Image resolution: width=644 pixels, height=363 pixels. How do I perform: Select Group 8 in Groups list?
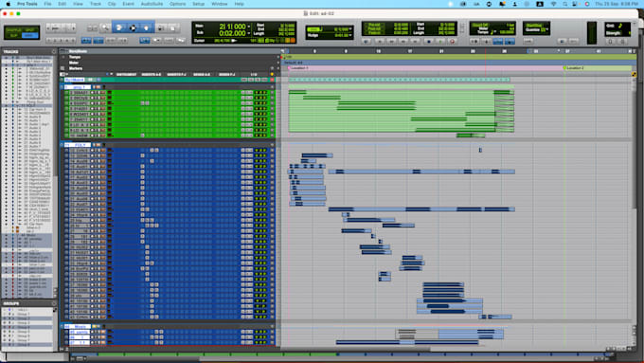(23, 344)
